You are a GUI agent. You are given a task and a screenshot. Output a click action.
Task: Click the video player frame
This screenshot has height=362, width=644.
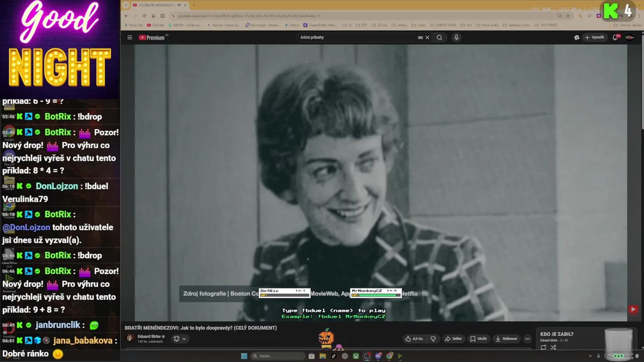381,183
